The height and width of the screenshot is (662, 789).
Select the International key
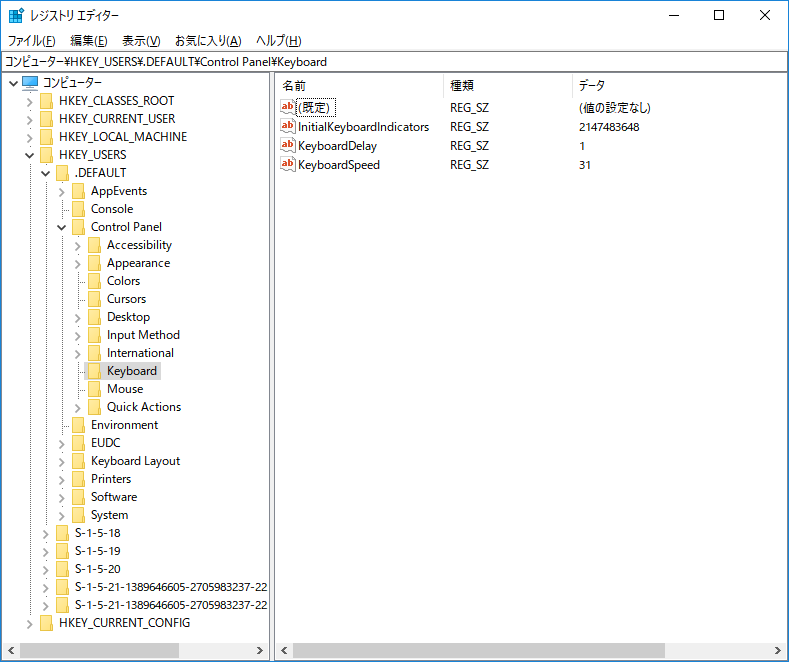(x=140, y=353)
